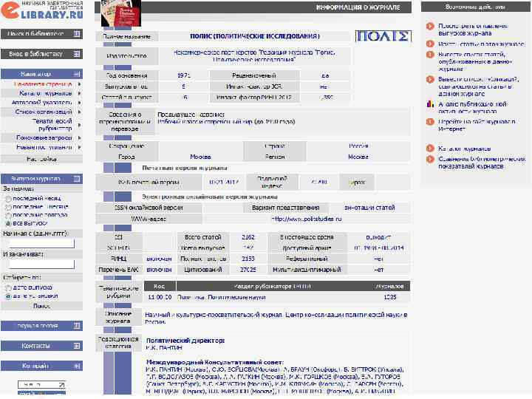This screenshot has height=399, width=532.
Task: Focus the 'Начиная с (дд.мм.гггг)' date field
Action: pyautogui.click(x=41, y=243)
